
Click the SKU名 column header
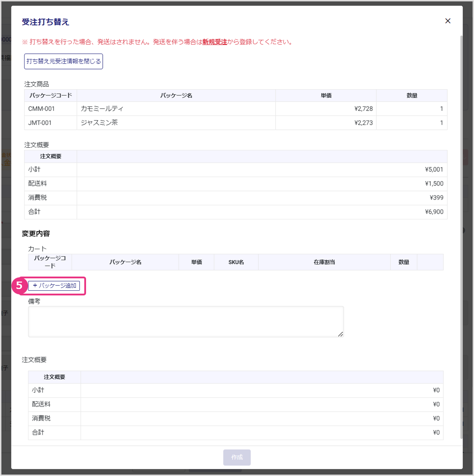pos(236,262)
